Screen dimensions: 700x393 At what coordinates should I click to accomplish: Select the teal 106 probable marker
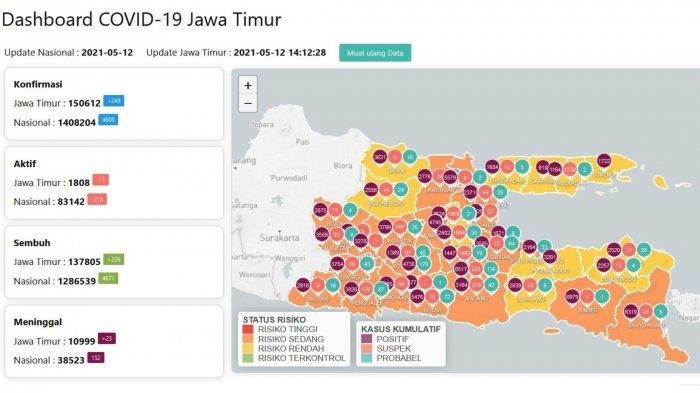click(491, 269)
